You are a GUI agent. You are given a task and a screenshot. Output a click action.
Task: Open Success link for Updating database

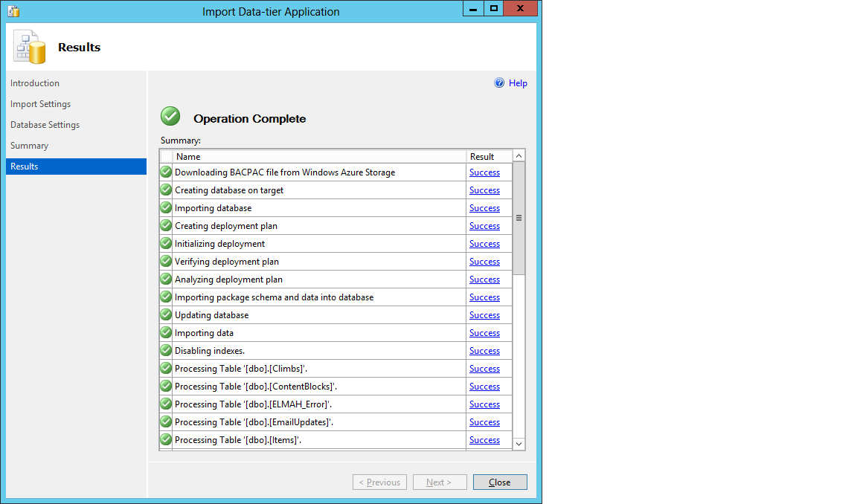pos(484,315)
